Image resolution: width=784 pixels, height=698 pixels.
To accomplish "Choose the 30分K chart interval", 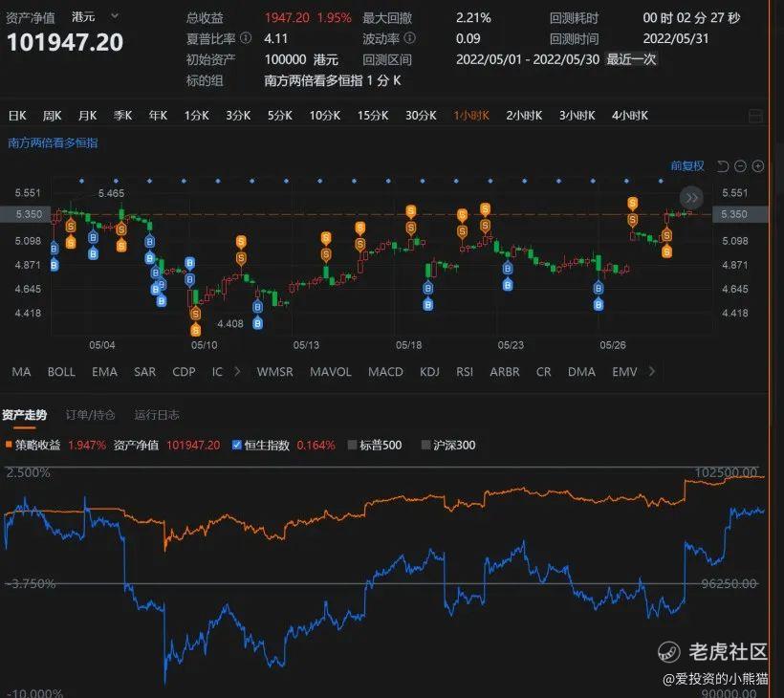I will pos(421,116).
